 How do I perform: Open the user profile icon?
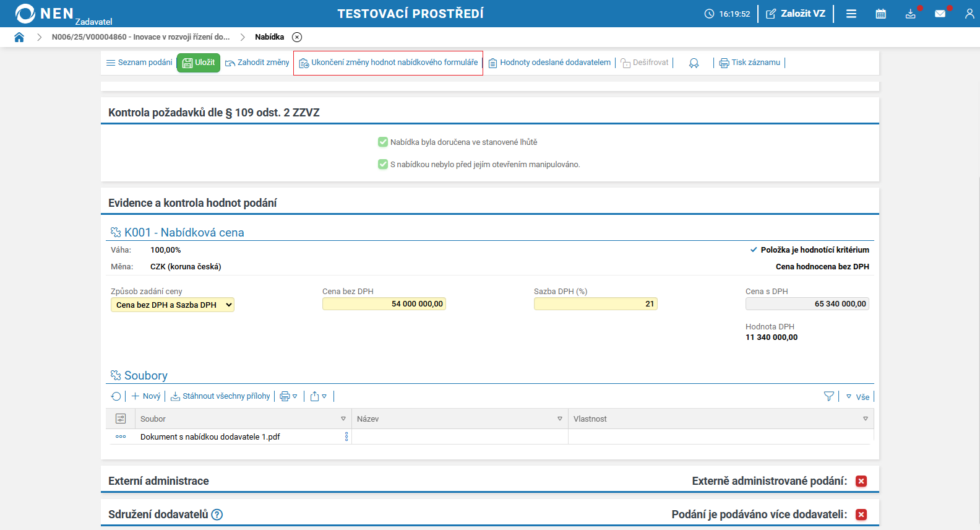coord(969,14)
